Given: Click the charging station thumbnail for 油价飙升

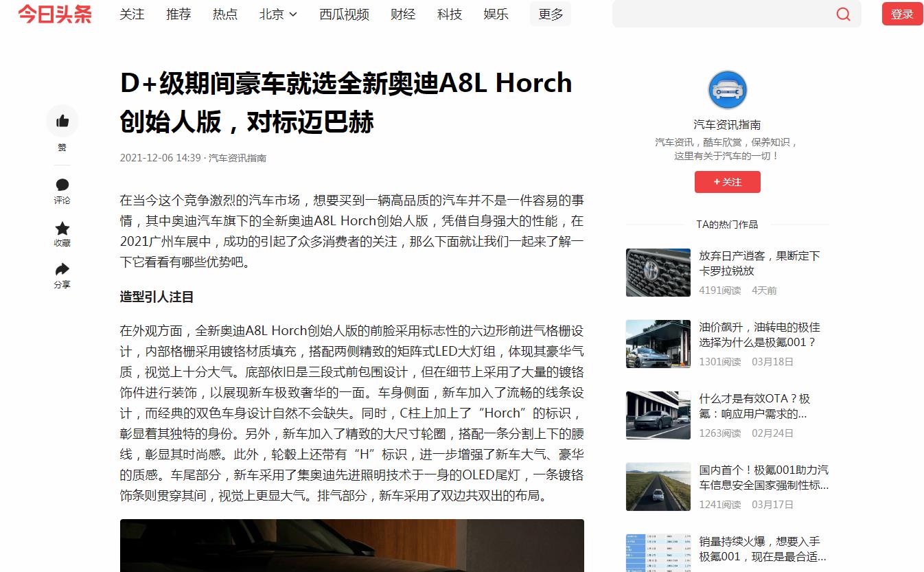Looking at the screenshot, I should 658,344.
